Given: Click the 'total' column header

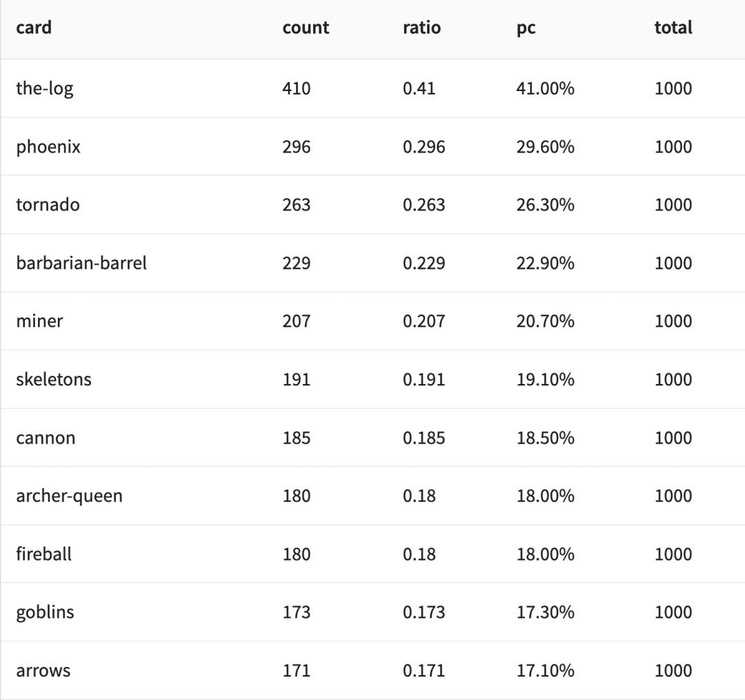Looking at the screenshot, I should pyautogui.click(x=673, y=28).
